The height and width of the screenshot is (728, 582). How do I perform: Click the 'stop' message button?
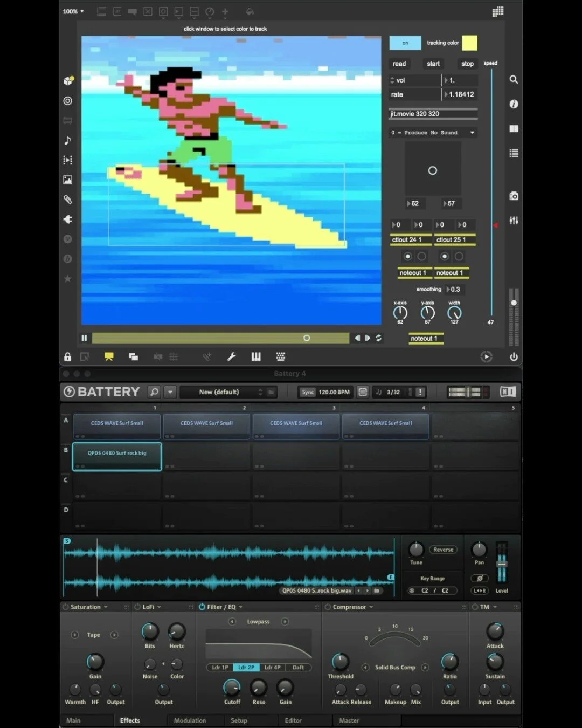click(467, 64)
